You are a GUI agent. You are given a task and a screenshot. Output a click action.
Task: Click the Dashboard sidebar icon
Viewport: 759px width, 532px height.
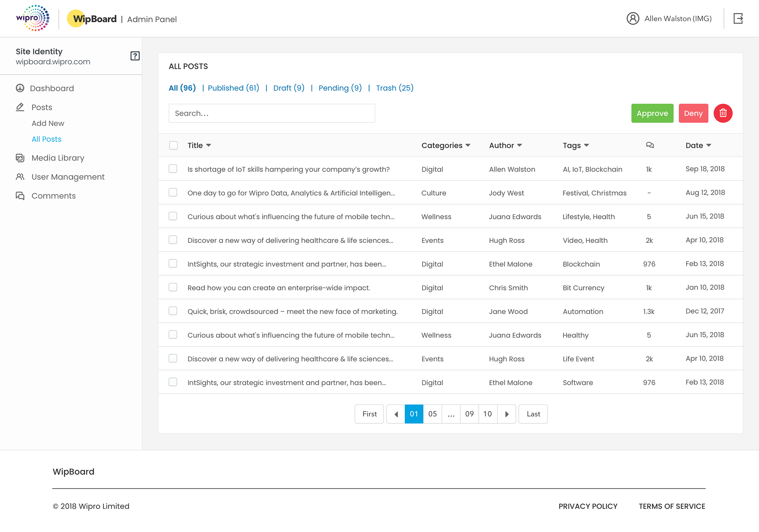[20, 88]
